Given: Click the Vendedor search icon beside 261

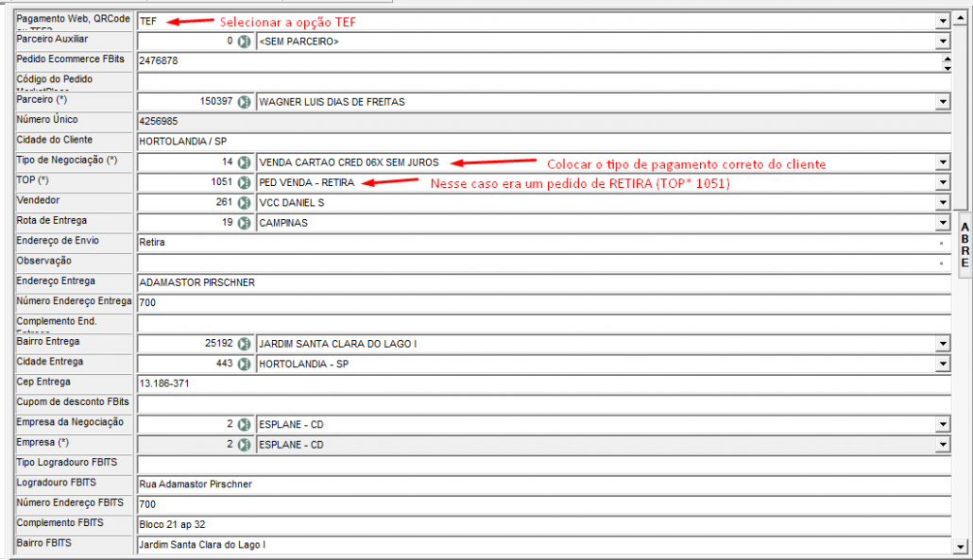Looking at the screenshot, I should click(245, 202).
